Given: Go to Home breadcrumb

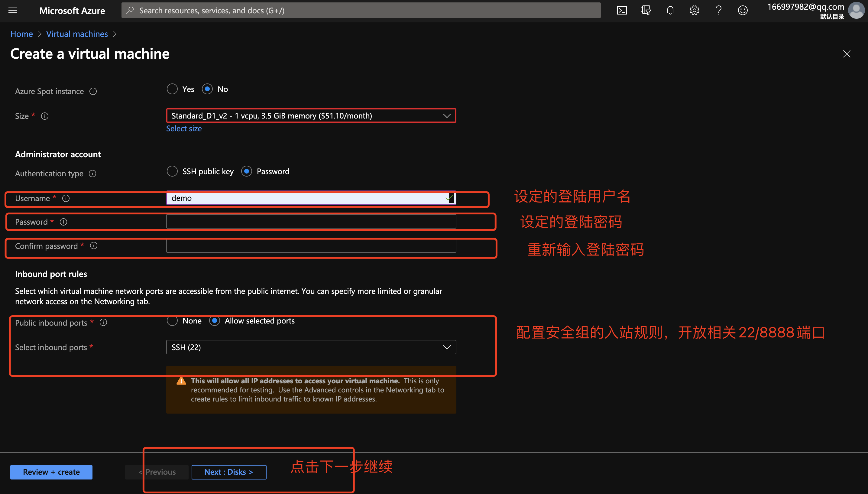Looking at the screenshot, I should tap(21, 34).
